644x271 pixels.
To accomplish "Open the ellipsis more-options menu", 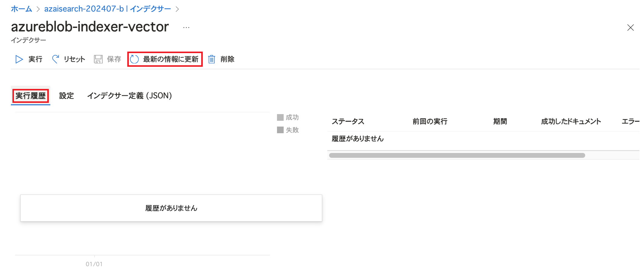I will 186,28.
